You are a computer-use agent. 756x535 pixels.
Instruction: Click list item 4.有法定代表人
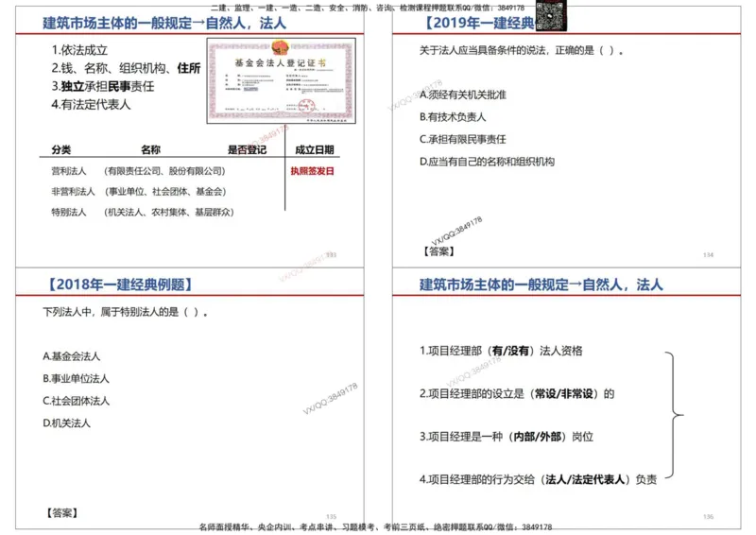tap(91, 104)
